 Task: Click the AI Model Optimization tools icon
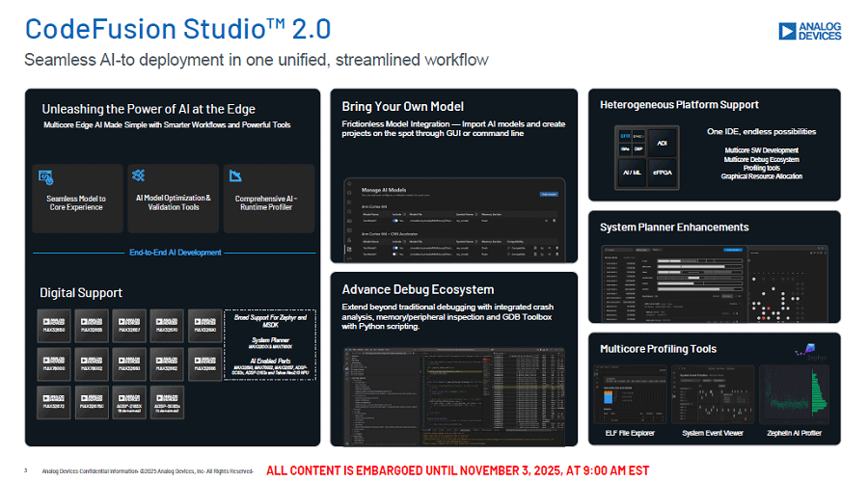coord(139,175)
